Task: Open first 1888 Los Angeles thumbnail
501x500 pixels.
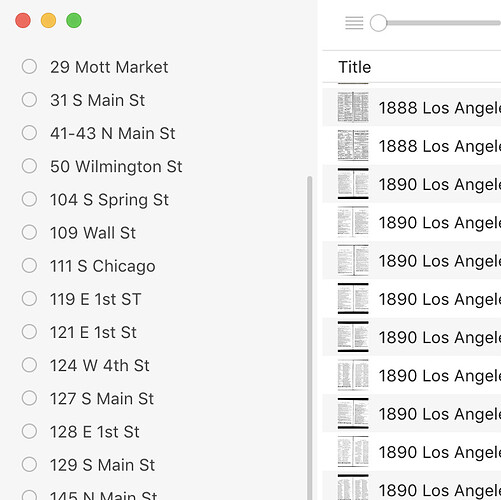Action: pyautogui.click(x=353, y=107)
